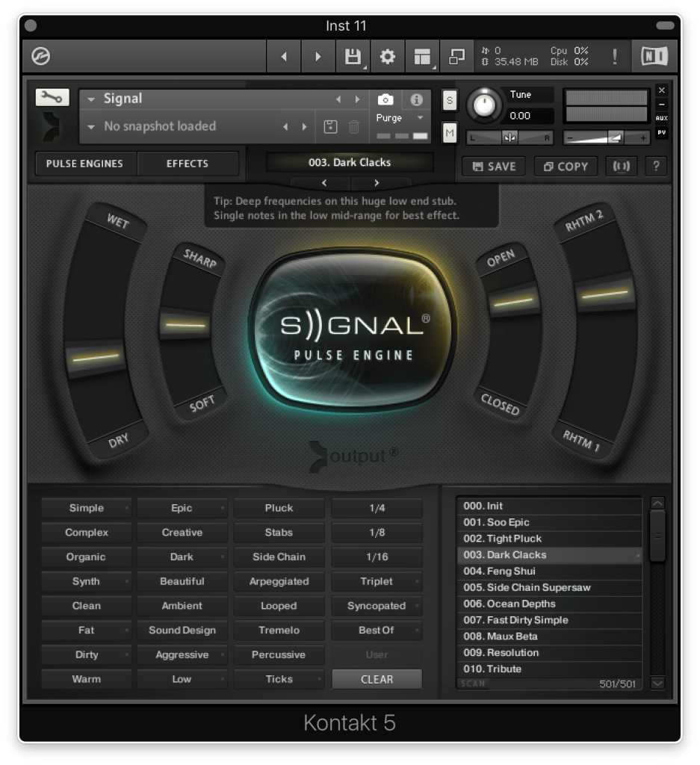Click the camera snapshot view icon
700x765 pixels.
[x=385, y=99]
